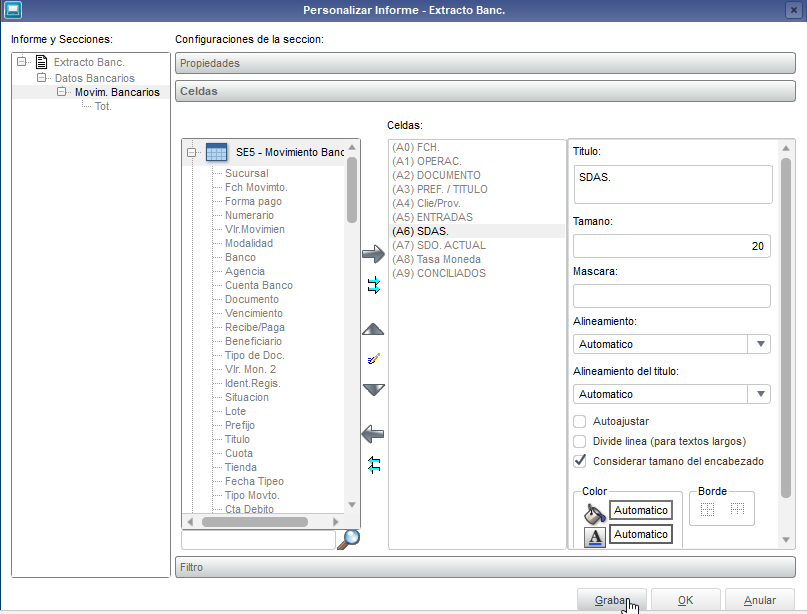Click the add-all-fields double arrow icon
The height and width of the screenshot is (614, 807).
(374, 285)
